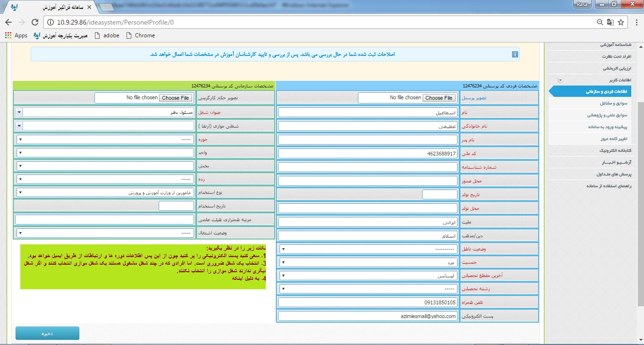The height and width of the screenshot is (345, 644).
Task: Click the translate page icon
Action: pos(610,22)
